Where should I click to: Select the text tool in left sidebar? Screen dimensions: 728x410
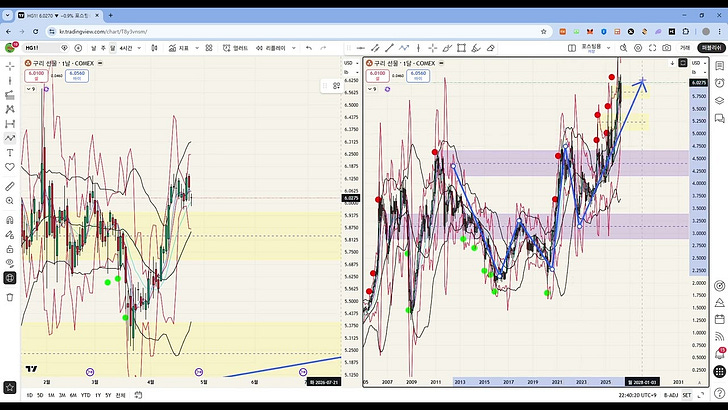click(10, 152)
